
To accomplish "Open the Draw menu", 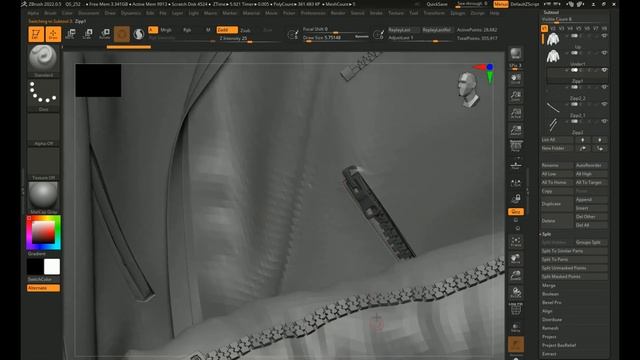I will [x=110, y=13].
